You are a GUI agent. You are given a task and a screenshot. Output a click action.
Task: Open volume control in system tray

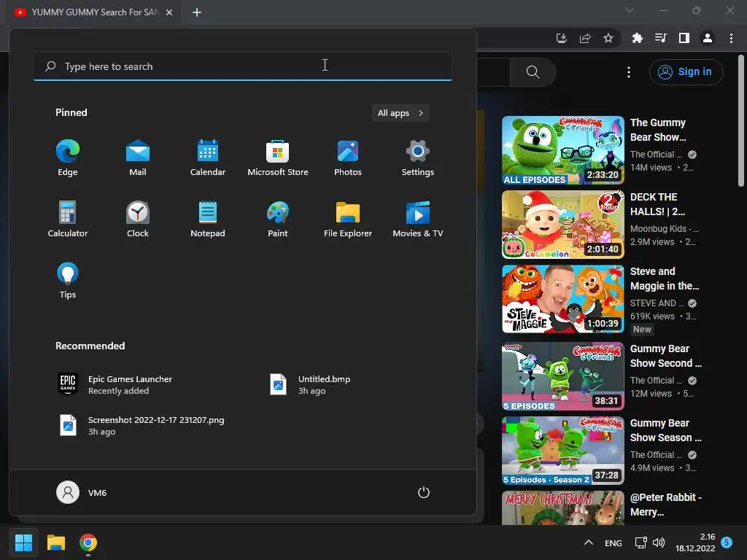659,542
